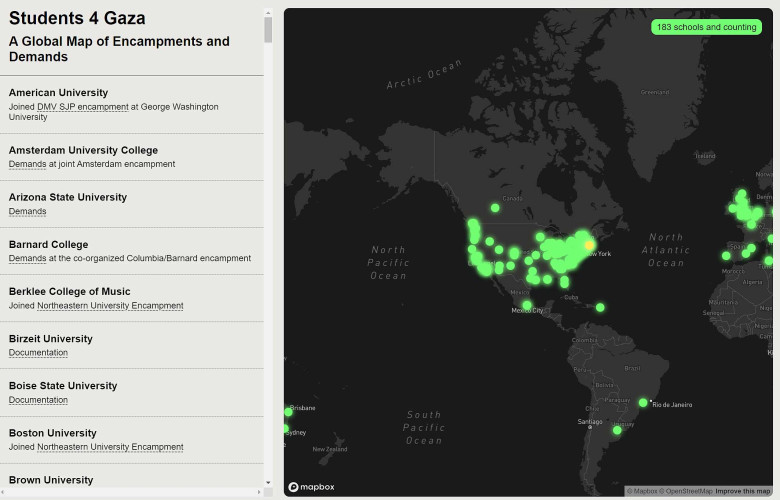This screenshot has height=500, width=780.
Task: Select the Brisbane encampment marker
Action: (288, 412)
